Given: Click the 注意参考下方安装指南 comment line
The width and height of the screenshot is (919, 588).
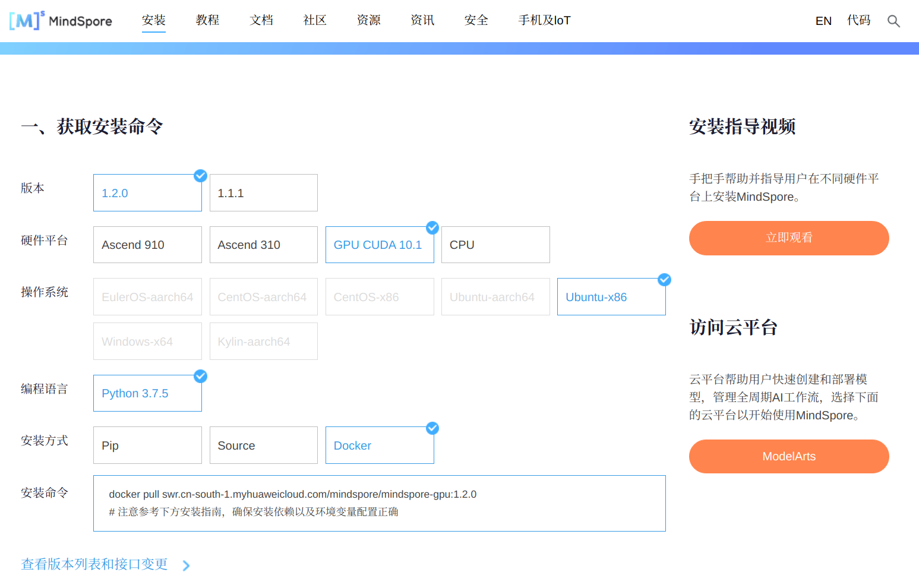Looking at the screenshot, I should tap(254, 512).
